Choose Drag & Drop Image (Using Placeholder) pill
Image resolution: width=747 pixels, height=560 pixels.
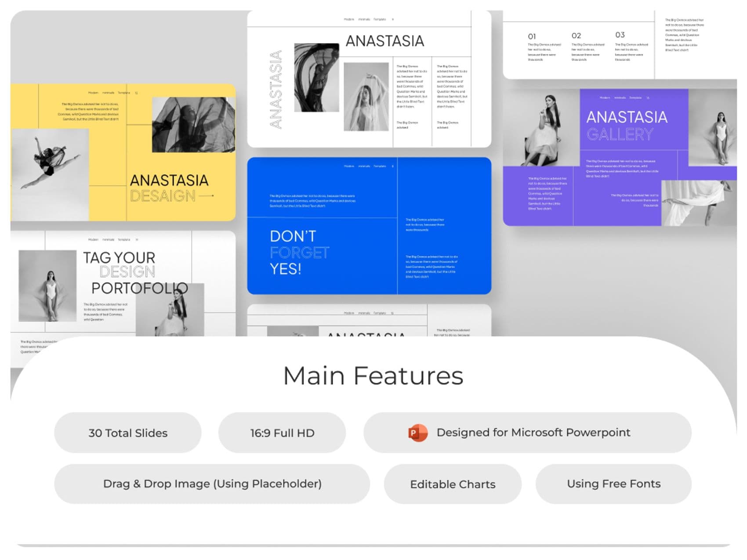coord(212,484)
